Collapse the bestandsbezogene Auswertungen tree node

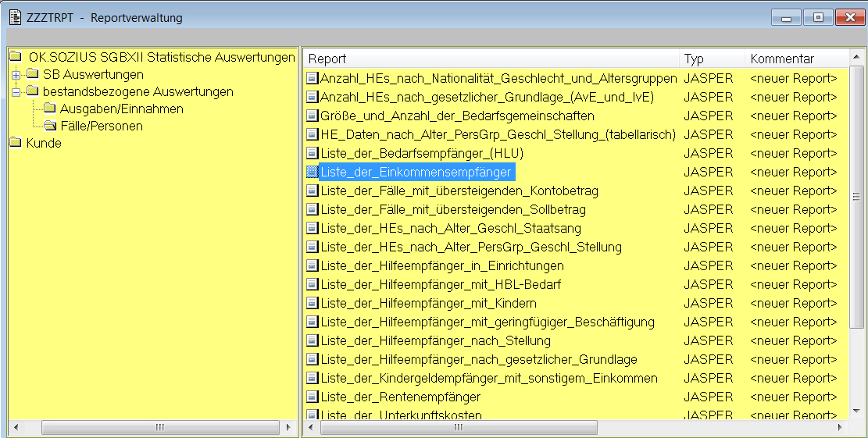(x=16, y=92)
